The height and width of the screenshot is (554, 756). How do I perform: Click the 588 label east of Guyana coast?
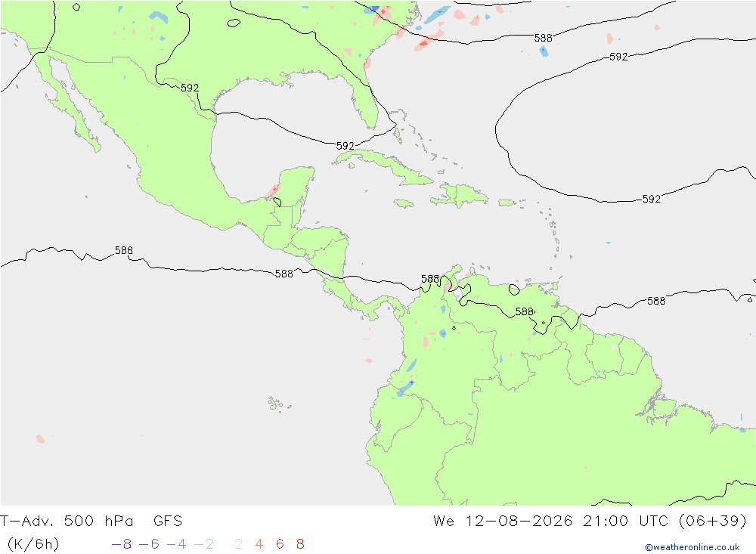click(x=656, y=301)
